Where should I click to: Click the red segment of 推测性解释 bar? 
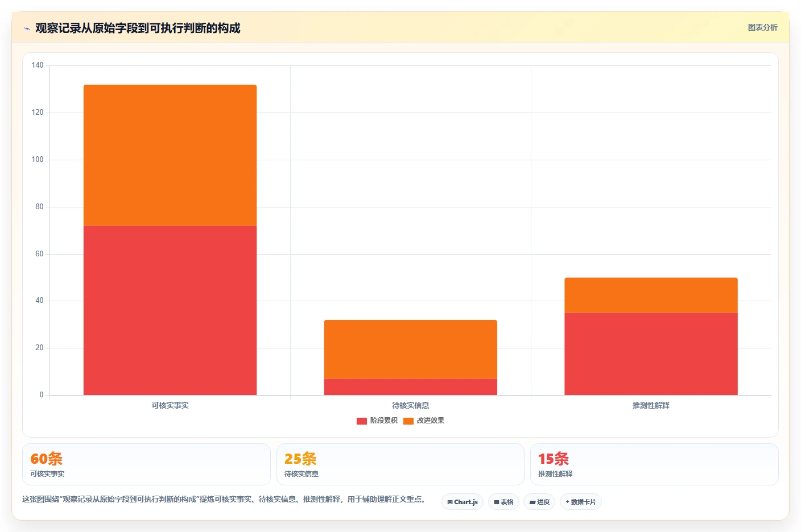click(651, 354)
